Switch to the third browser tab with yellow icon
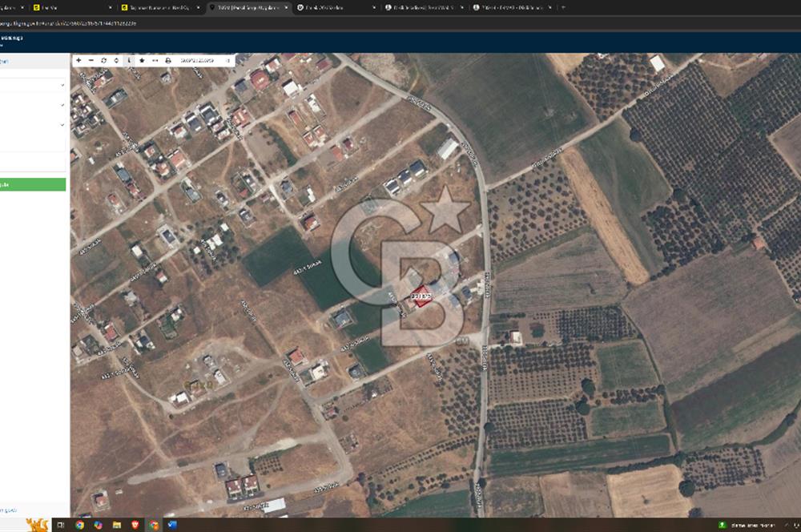Screen dimensions: 801x532 point(160,8)
